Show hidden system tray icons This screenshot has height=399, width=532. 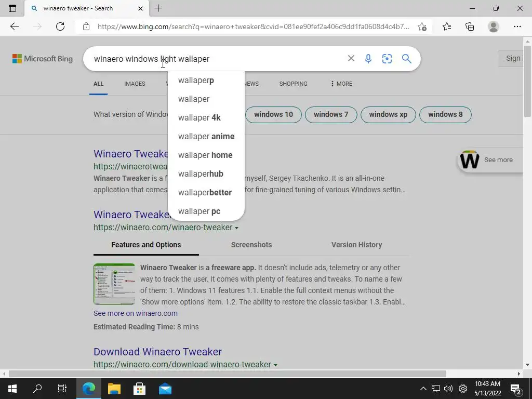(x=423, y=389)
